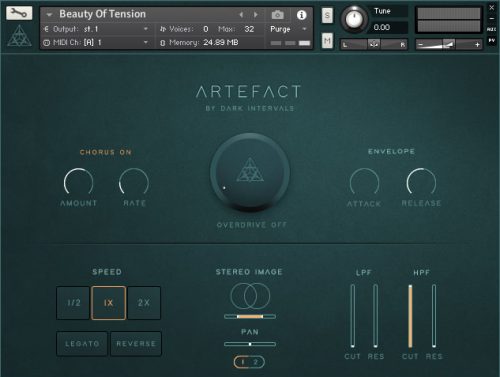This screenshot has height=377, width=500.
Task: Minimize instrument view with dash icon
Action: click(x=492, y=19)
